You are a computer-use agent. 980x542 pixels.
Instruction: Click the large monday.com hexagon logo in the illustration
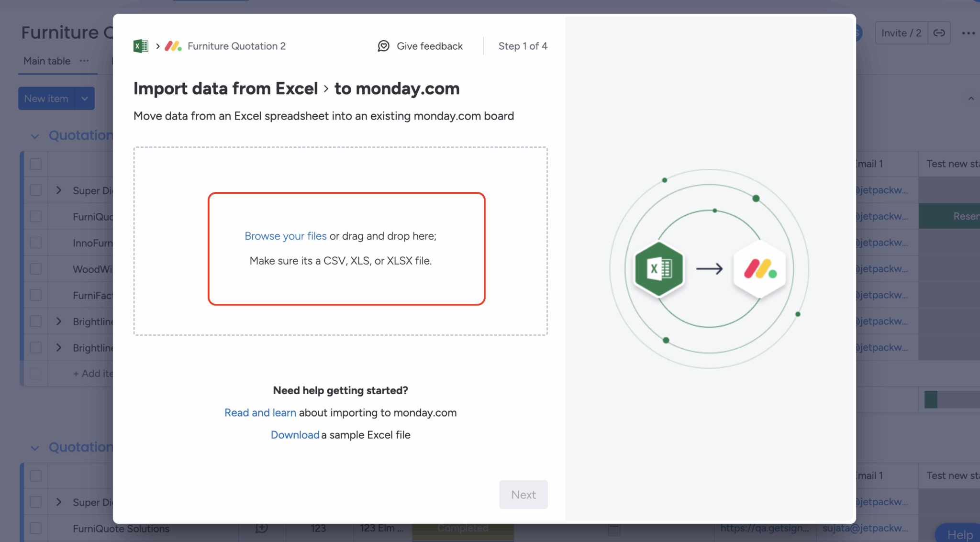click(759, 269)
